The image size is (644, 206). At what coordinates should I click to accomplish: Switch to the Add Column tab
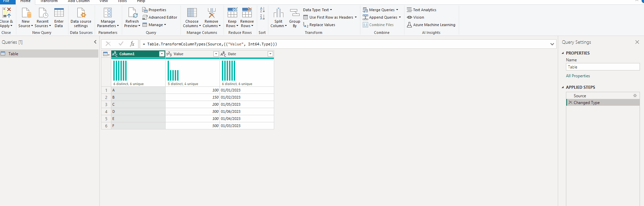[78, 1]
